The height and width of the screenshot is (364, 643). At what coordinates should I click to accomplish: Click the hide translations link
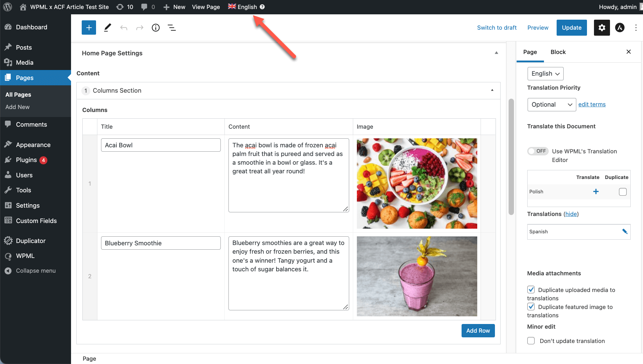(x=571, y=214)
